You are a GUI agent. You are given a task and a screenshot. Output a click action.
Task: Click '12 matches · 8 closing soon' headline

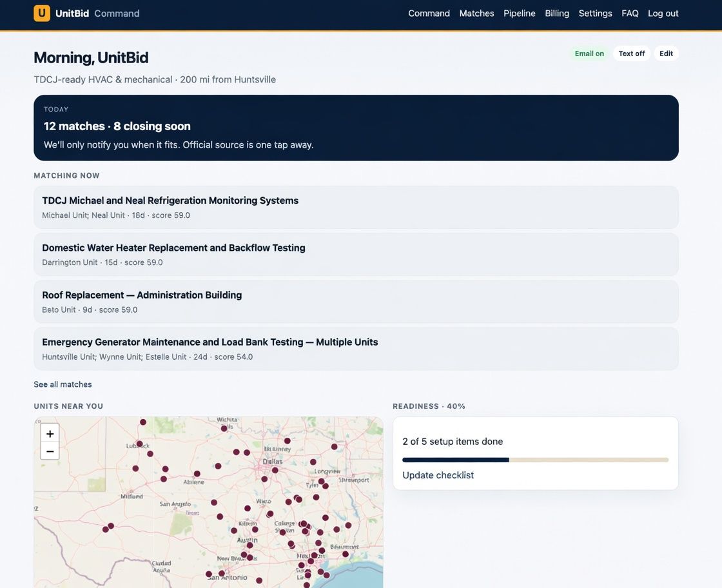pos(117,126)
